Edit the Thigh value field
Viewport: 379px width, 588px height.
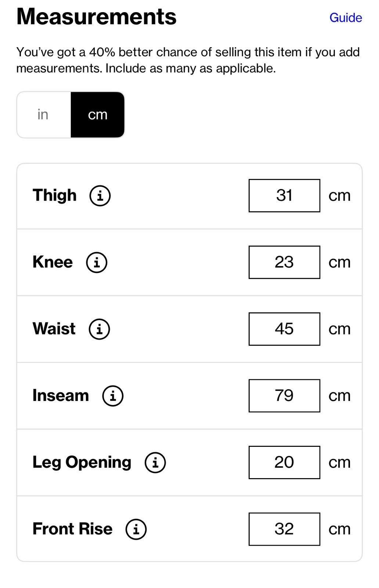(x=284, y=196)
